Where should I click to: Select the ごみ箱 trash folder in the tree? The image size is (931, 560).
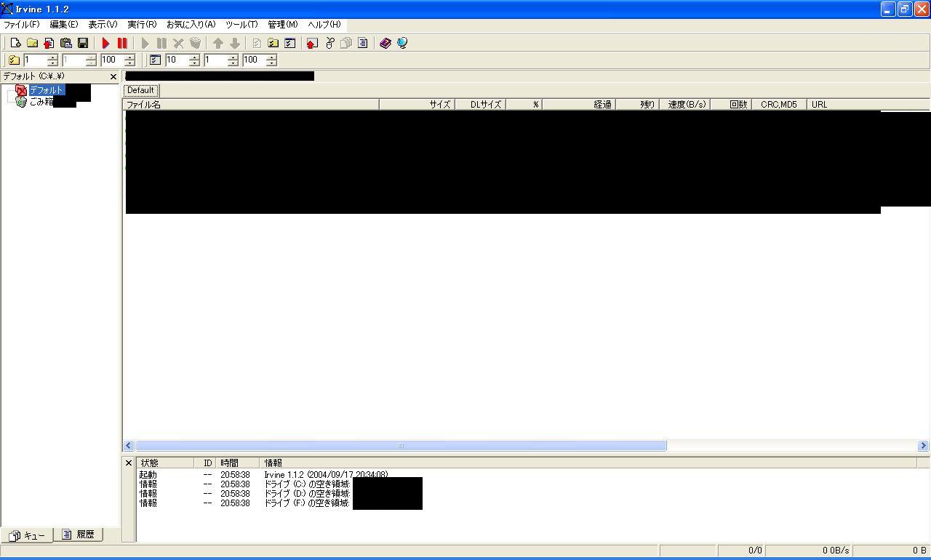click(x=41, y=102)
